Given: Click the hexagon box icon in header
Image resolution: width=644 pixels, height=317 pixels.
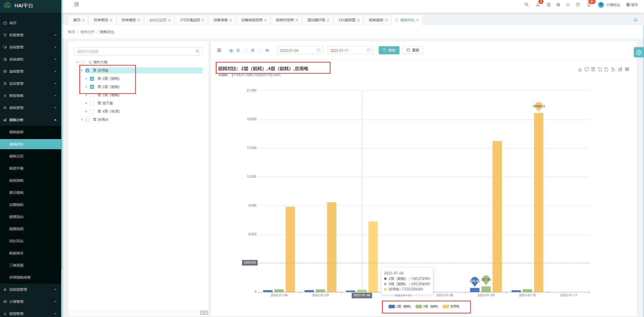Looking at the screenshot, I should (578, 5).
